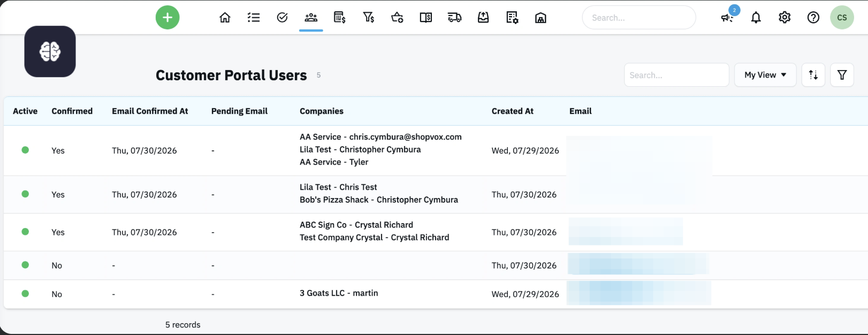Go to the Home icon

click(x=225, y=18)
